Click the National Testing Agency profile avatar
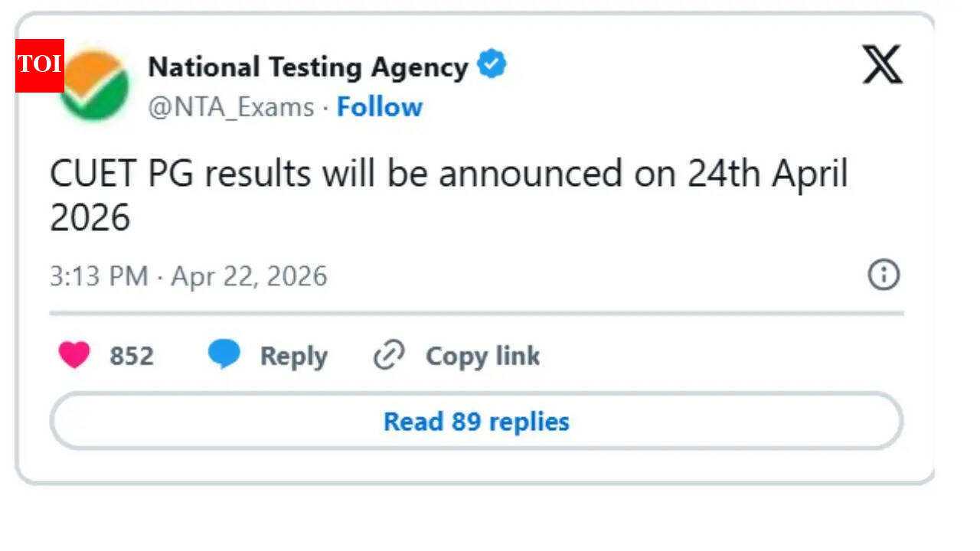Image resolution: width=980 pixels, height=551 pixels. [x=96, y=84]
